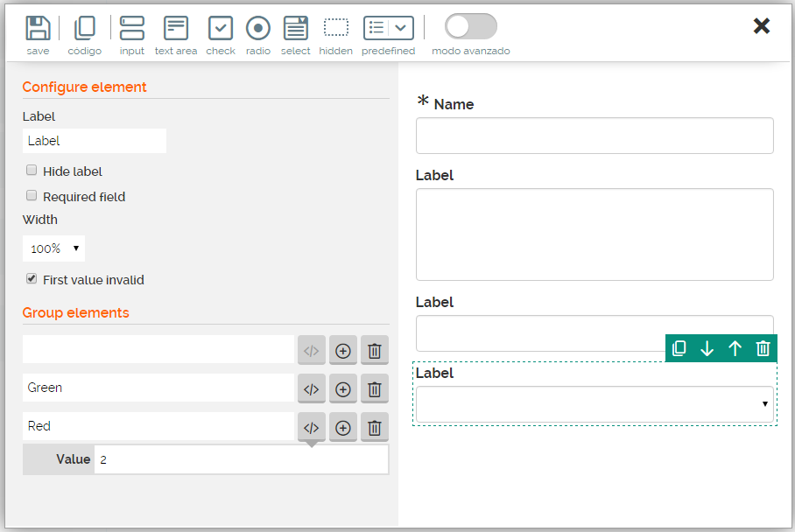Check the Required field option

[32, 196]
